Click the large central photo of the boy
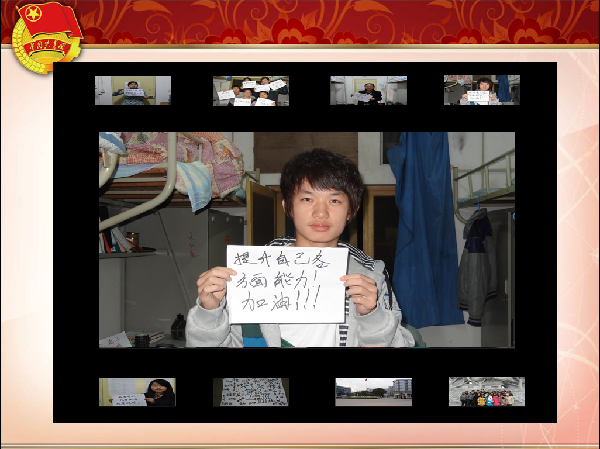The width and height of the screenshot is (600, 449). [306, 240]
